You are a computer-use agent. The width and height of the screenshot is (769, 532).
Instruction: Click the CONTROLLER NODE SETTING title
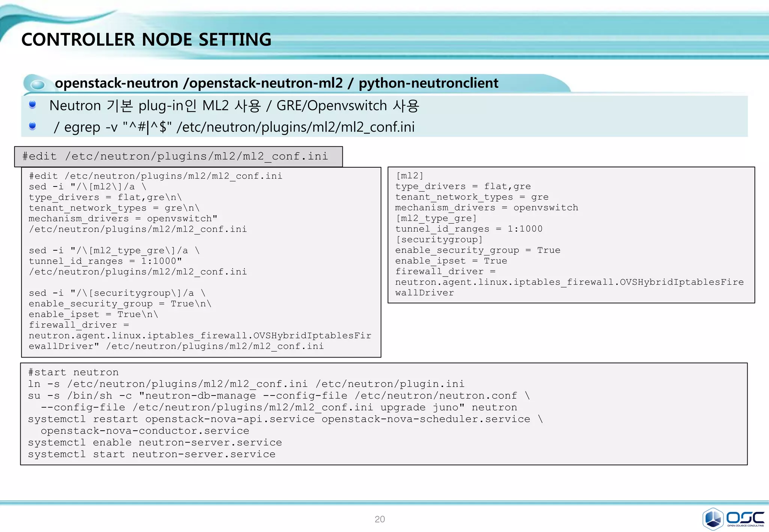tap(146, 40)
